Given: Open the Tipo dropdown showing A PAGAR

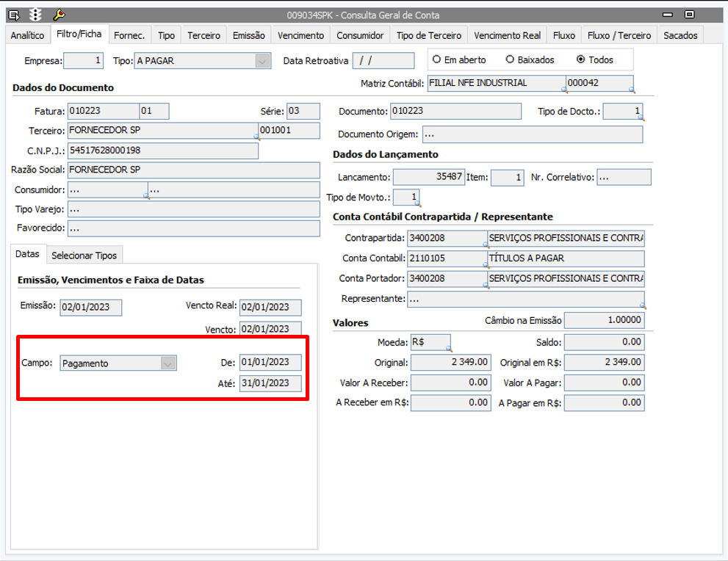Looking at the screenshot, I should click(x=262, y=61).
